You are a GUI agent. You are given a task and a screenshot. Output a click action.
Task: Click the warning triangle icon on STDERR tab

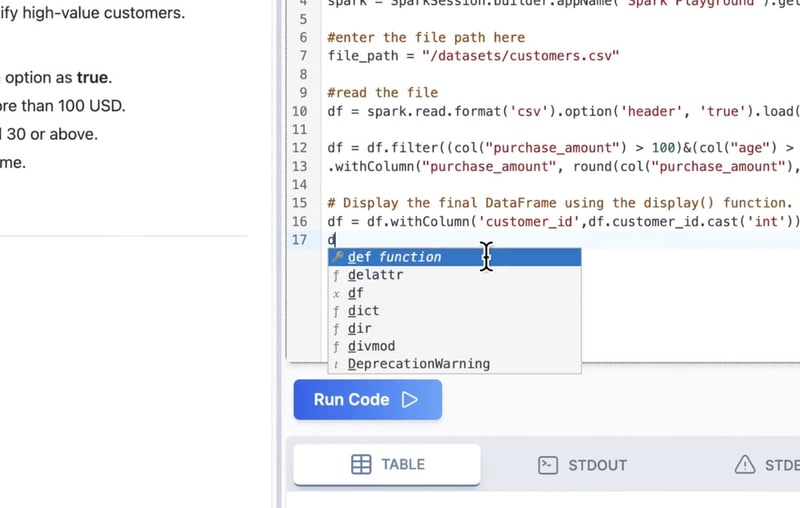[745, 464]
